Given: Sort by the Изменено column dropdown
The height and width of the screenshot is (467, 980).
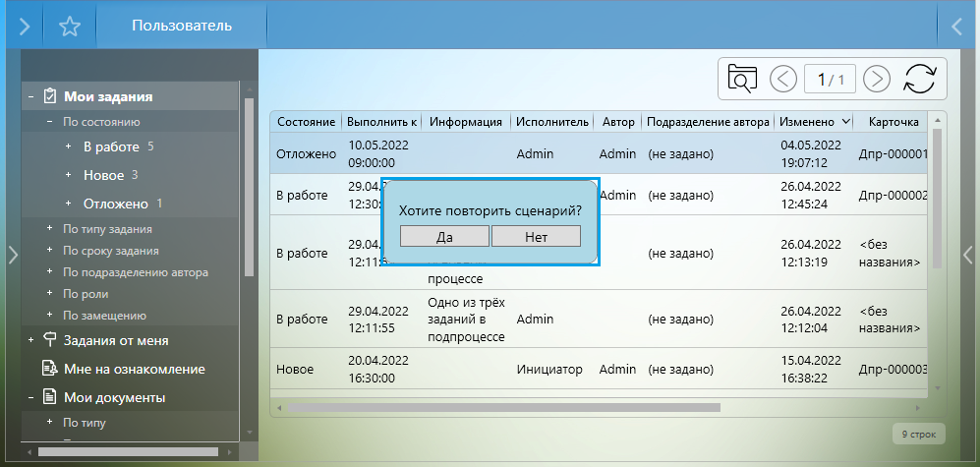Looking at the screenshot, I should point(846,122).
